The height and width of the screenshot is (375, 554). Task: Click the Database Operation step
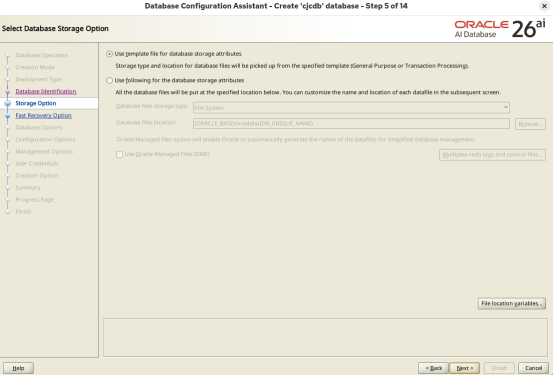pos(42,55)
